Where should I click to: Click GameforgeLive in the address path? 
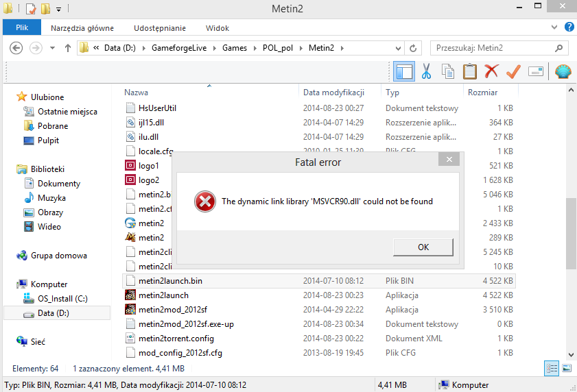(x=179, y=48)
